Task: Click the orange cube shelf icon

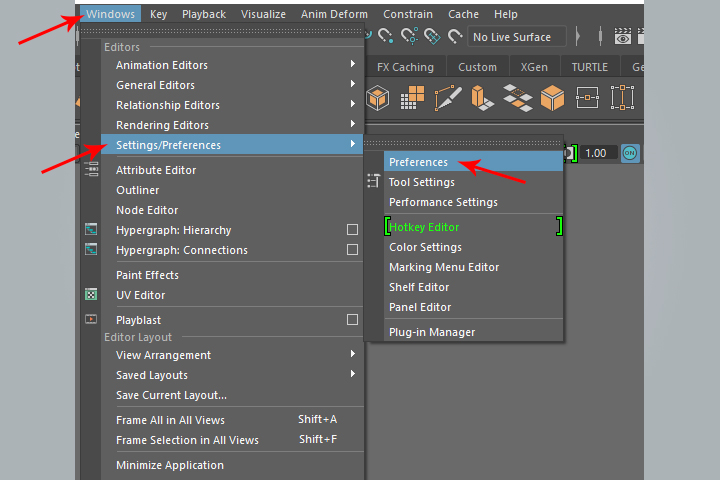Action: 552,98
